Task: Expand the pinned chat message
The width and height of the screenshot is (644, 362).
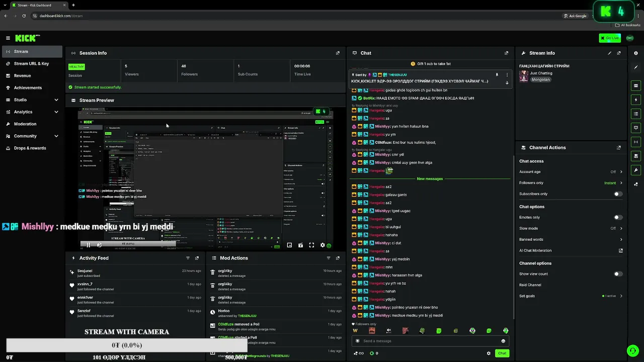Action: [507, 82]
